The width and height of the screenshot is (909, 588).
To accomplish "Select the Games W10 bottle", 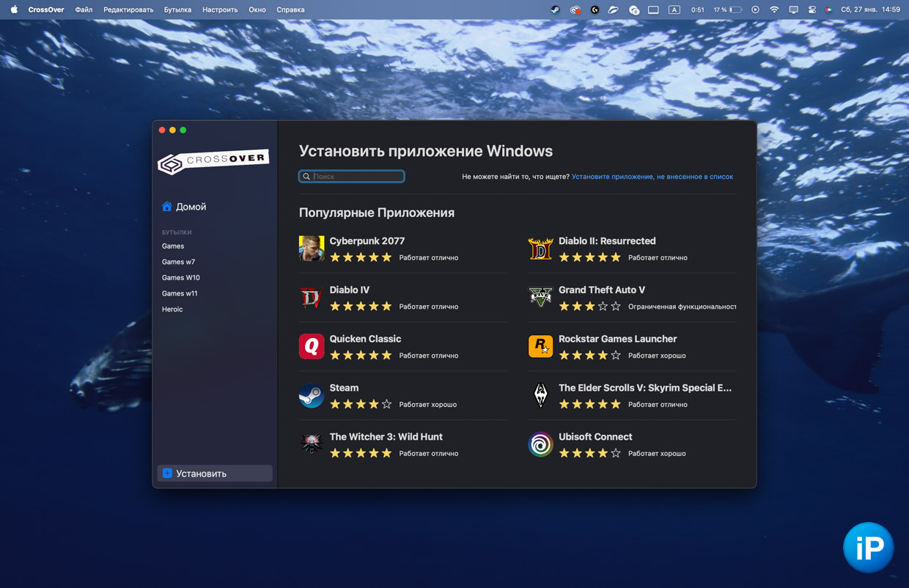I will pos(181,278).
